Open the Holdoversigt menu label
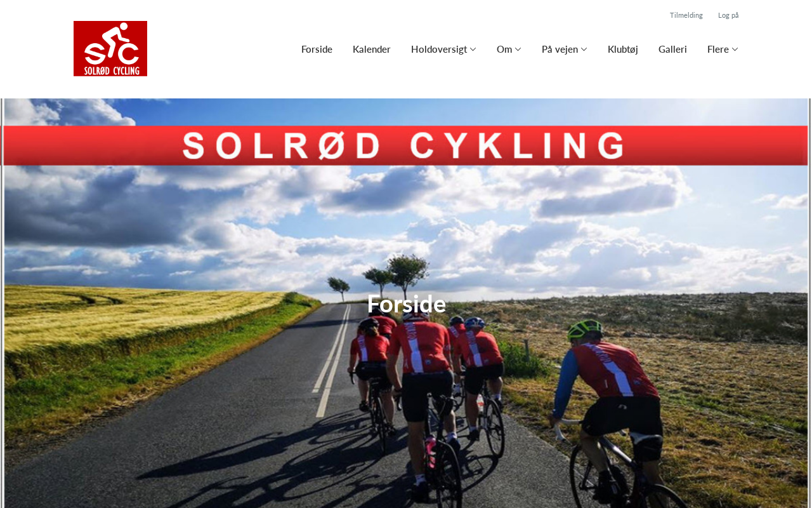Screen dimensions: 812x508 point(439,49)
